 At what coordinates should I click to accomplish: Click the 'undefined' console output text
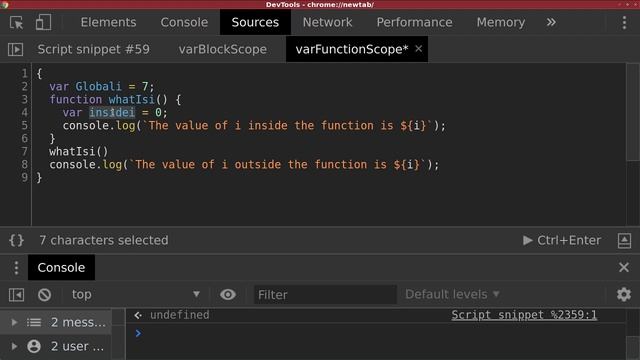pyautogui.click(x=180, y=315)
